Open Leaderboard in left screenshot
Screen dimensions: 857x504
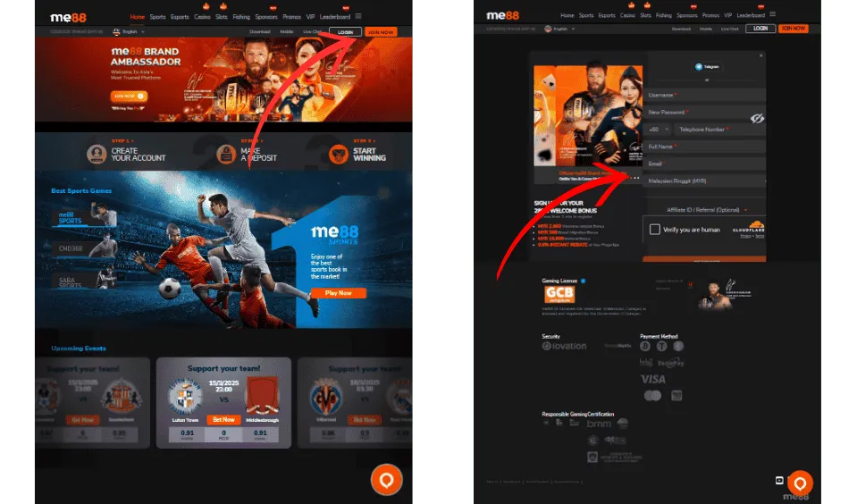334,17
